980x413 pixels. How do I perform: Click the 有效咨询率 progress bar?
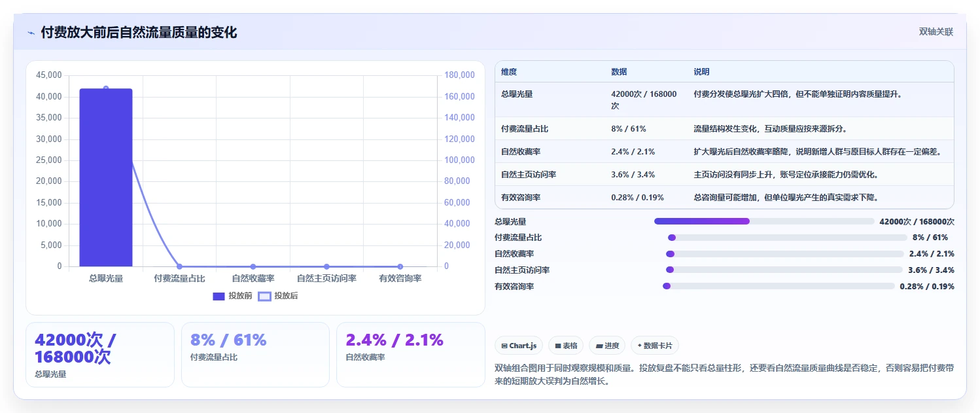pyautogui.click(x=779, y=286)
